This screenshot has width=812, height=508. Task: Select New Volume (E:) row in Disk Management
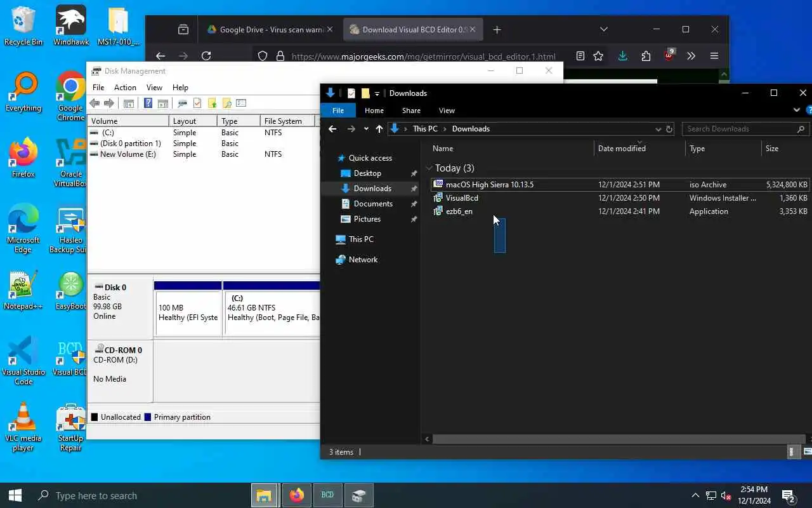coord(203,154)
